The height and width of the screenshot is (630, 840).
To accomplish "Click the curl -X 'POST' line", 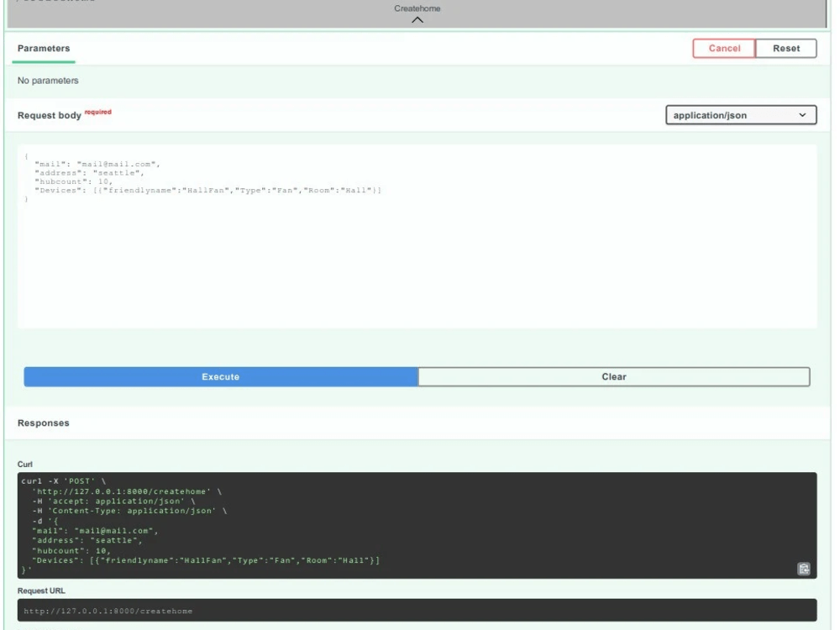I will tap(64, 481).
